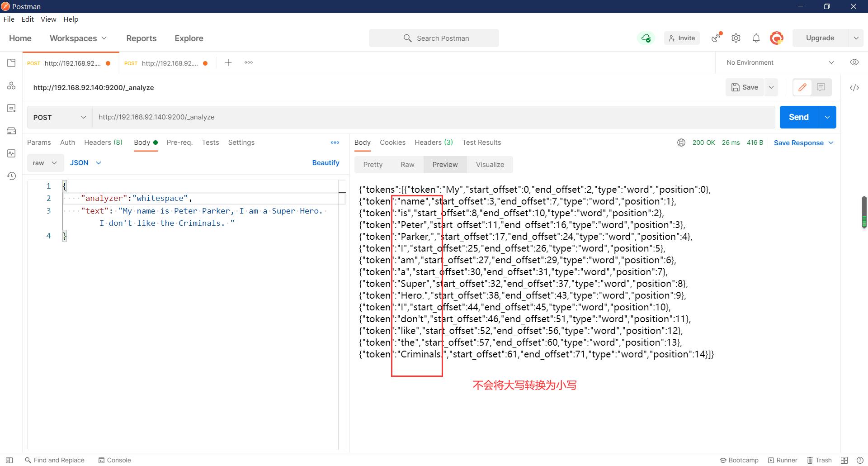Screen dimensions: 868x466
Task: Open the comments icon
Action: pyautogui.click(x=821, y=87)
